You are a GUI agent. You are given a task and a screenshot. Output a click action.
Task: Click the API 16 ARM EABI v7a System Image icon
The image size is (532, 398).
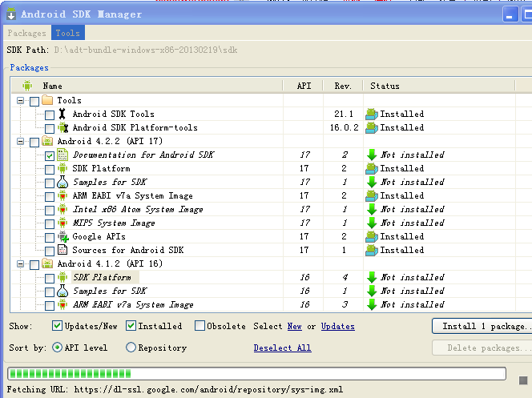pyautogui.click(x=62, y=304)
